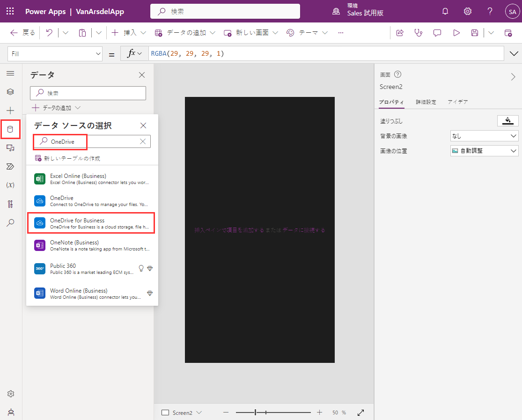Save the app with disk icon
522x420 pixels.
pyautogui.click(x=474, y=33)
